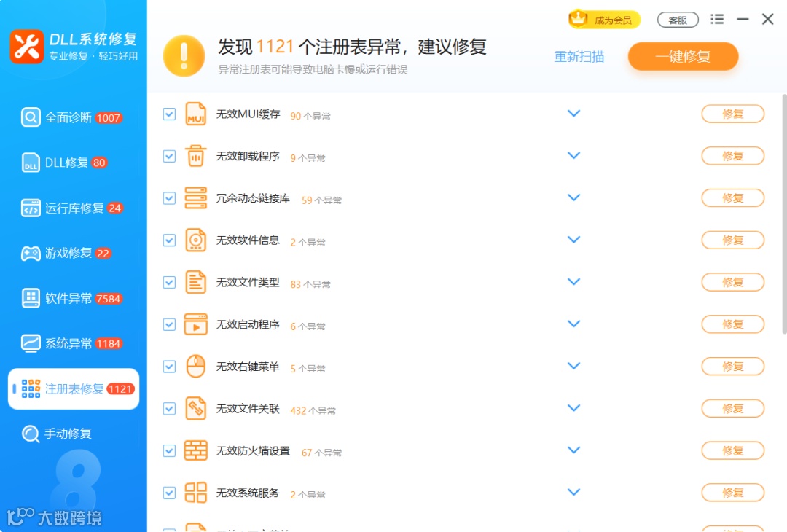Click the 无效启动程序 play window icon
Image resolution: width=787 pixels, height=532 pixels.
pyautogui.click(x=196, y=324)
